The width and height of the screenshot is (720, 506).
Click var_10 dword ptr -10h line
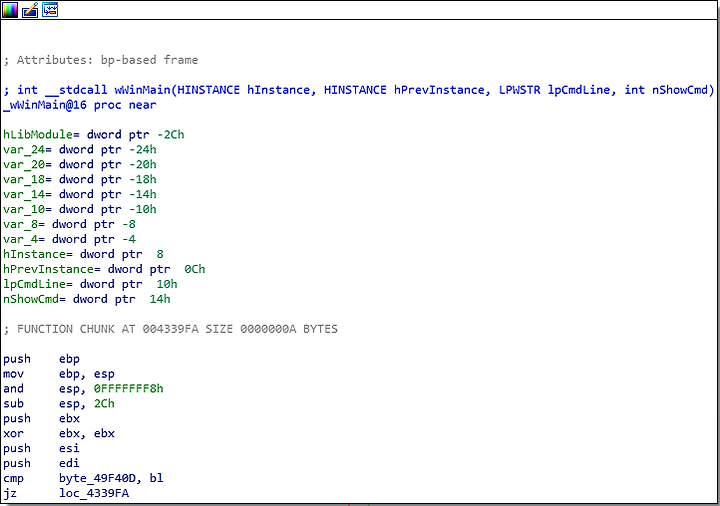[80, 209]
